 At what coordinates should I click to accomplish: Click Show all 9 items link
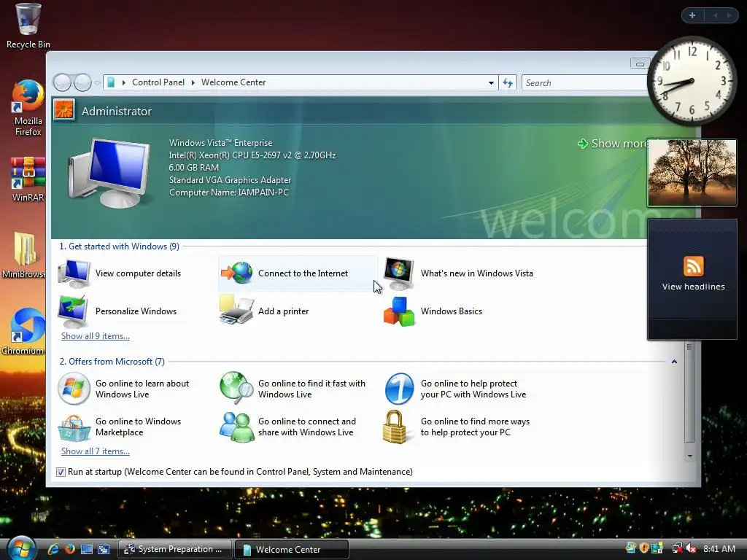coord(96,336)
